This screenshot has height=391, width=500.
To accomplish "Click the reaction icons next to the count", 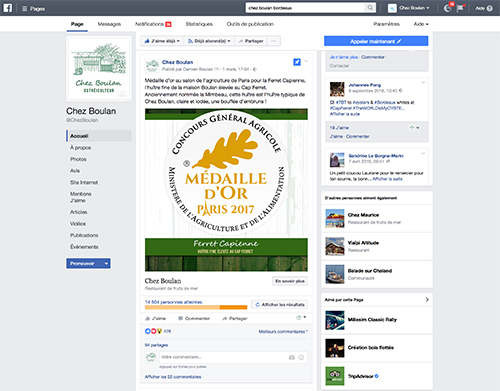I will click(153, 331).
